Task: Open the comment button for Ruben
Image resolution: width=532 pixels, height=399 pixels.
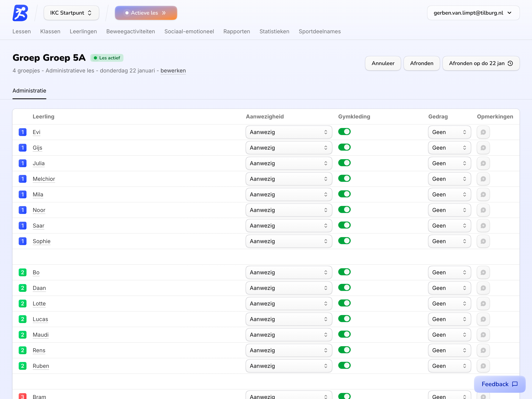Action: pos(483,366)
